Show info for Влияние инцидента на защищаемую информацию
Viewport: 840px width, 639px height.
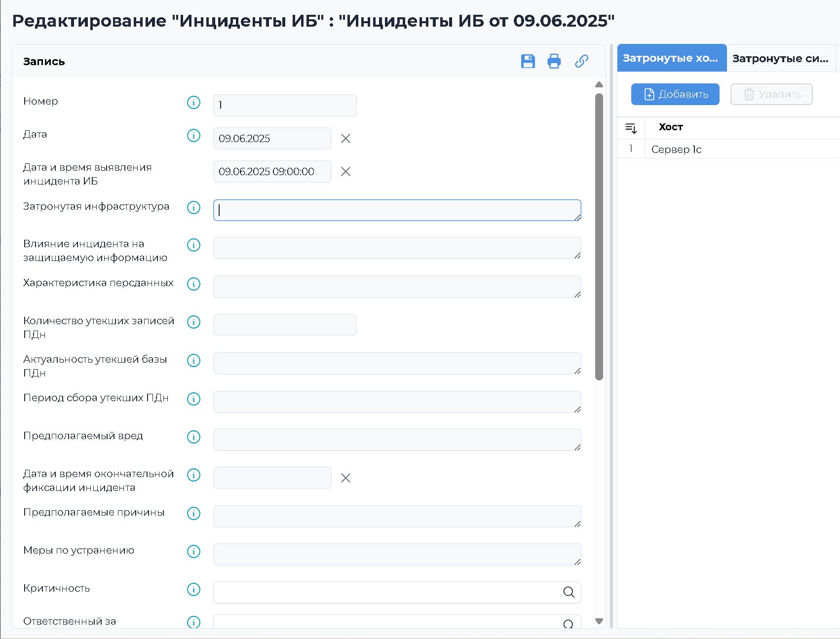[194, 245]
